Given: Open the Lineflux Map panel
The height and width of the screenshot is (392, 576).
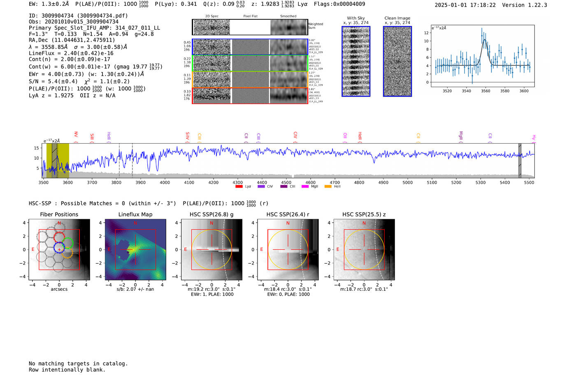Looking at the screenshot, I should (135, 250).
